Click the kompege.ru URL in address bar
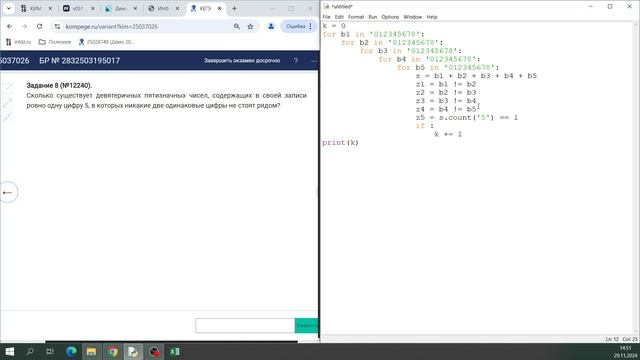Viewport: 640px width, 360px height. 111,27
